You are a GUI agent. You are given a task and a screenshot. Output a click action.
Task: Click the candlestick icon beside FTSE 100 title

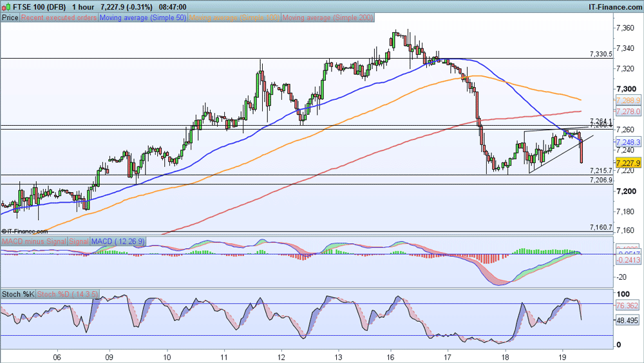point(6,7)
